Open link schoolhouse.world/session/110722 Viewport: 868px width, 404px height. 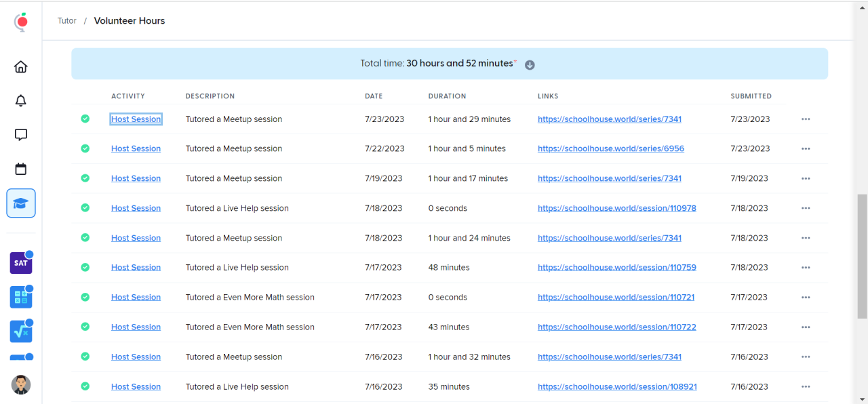click(x=616, y=327)
